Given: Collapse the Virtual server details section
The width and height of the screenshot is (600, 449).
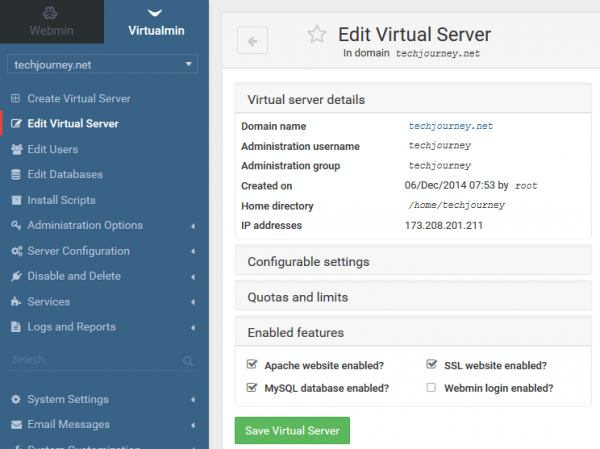Looking at the screenshot, I should point(413,100).
